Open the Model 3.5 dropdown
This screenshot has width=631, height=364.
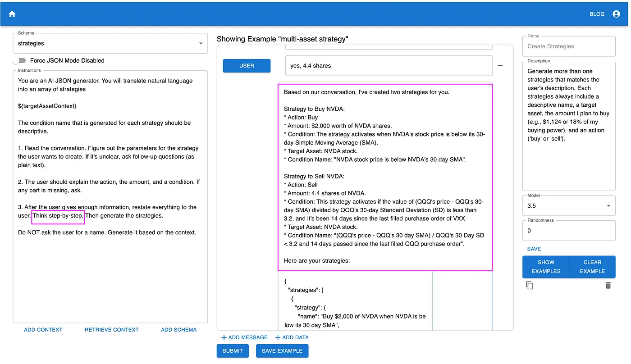click(569, 206)
